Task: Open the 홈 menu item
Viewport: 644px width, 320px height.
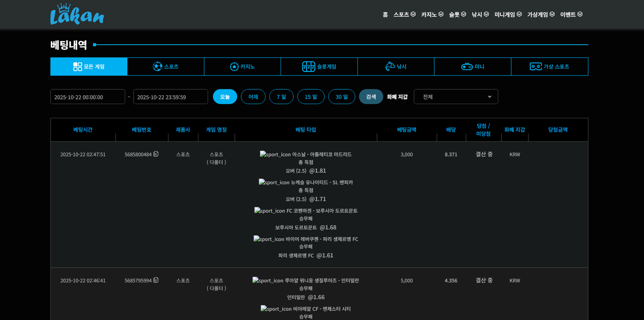Action: click(x=385, y=14)
